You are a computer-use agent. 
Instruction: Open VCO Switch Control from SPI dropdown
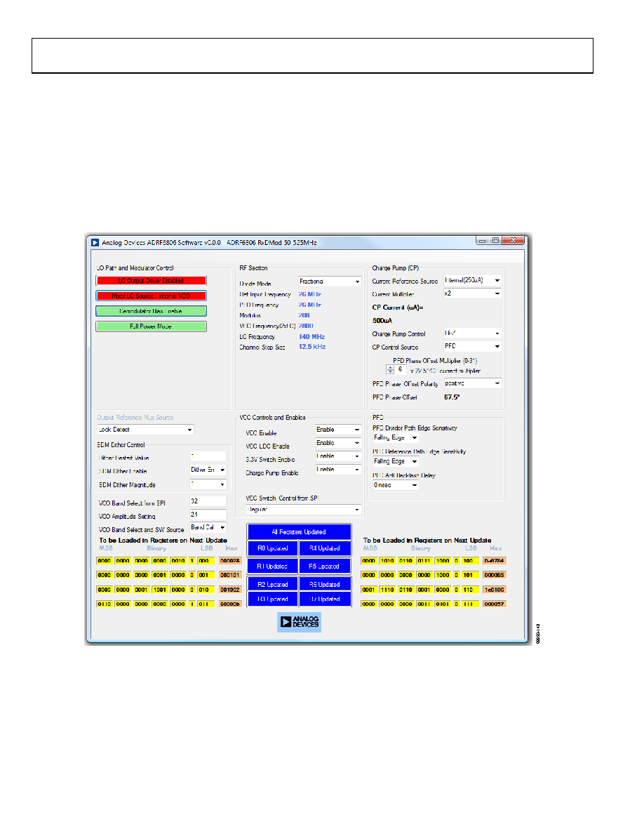click(x=303, y=510)
